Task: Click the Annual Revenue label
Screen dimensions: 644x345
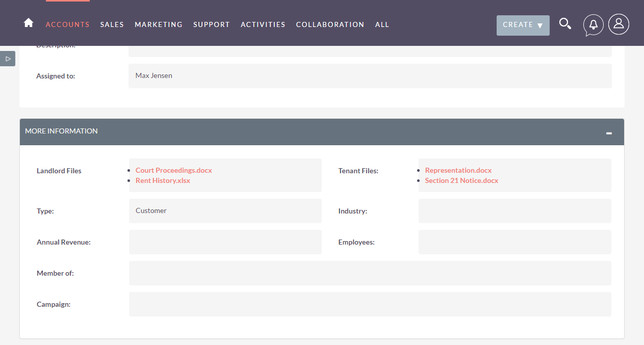Action: (x=64, y=242)
